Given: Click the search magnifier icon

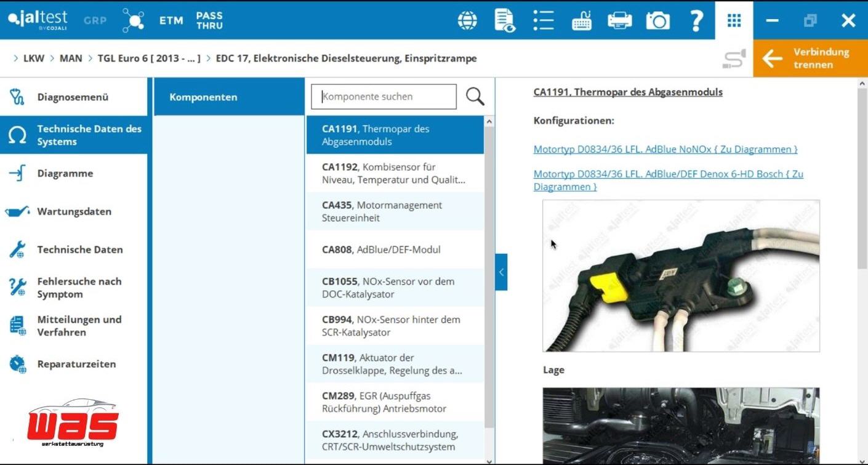Looking at the screenshot, I should pos(475,97).
